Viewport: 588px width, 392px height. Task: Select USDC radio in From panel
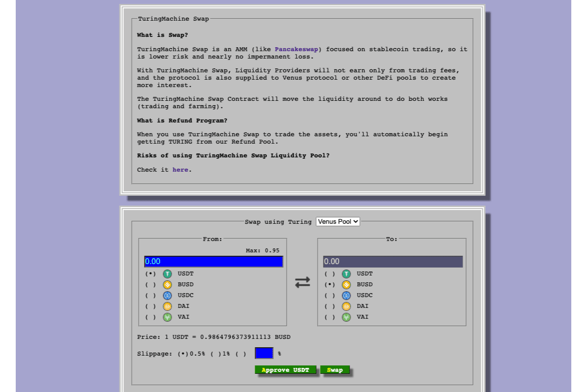coord(150,296)
